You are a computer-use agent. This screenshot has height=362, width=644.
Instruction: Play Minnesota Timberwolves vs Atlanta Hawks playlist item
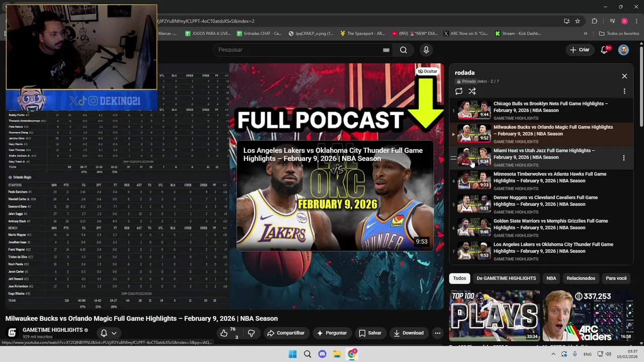[541, 181]
